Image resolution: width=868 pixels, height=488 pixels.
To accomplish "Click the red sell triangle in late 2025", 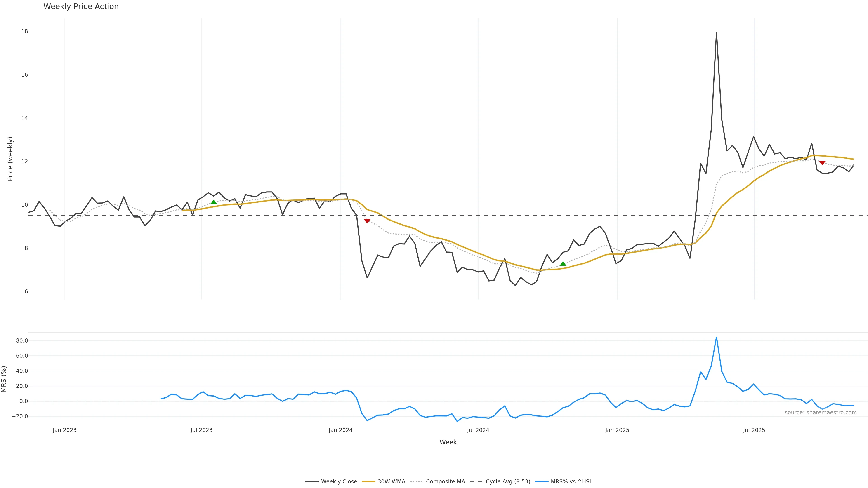I will tap(822, 163).
